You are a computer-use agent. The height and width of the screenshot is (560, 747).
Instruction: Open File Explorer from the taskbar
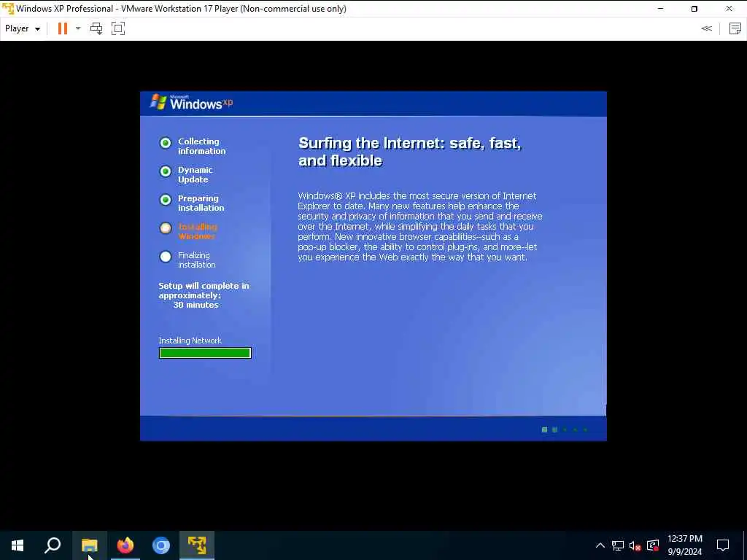tap(89, 545)
